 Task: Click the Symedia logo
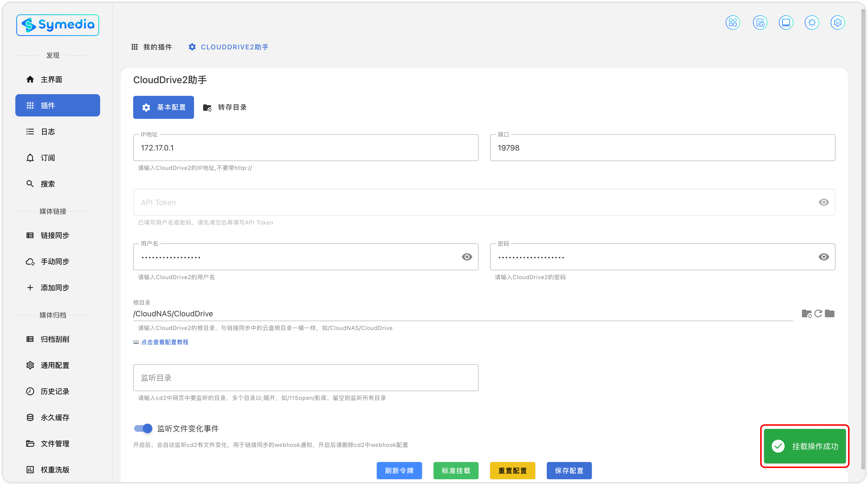tap(58, 25)
